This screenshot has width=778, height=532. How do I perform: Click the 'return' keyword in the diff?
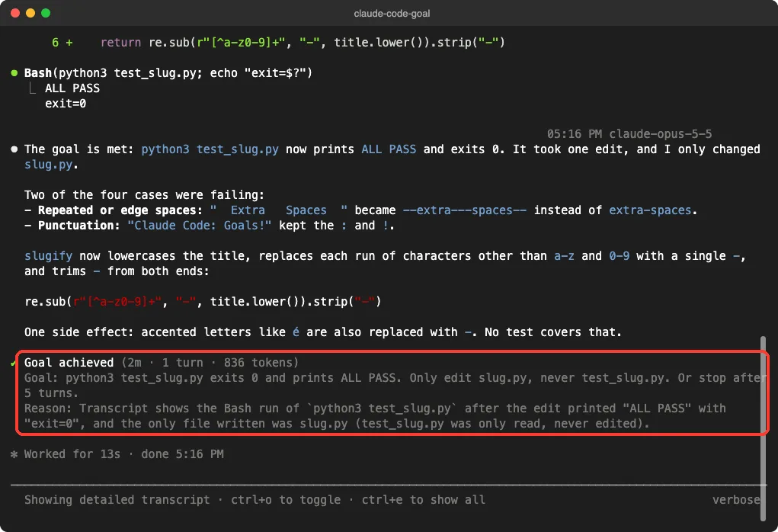pos(120,43)
